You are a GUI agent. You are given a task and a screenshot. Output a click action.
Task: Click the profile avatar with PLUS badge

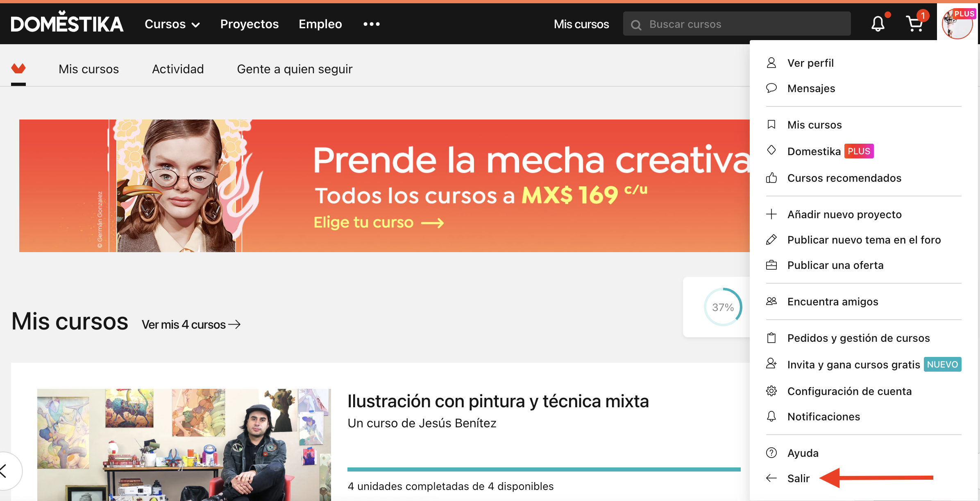coord(957,24)
